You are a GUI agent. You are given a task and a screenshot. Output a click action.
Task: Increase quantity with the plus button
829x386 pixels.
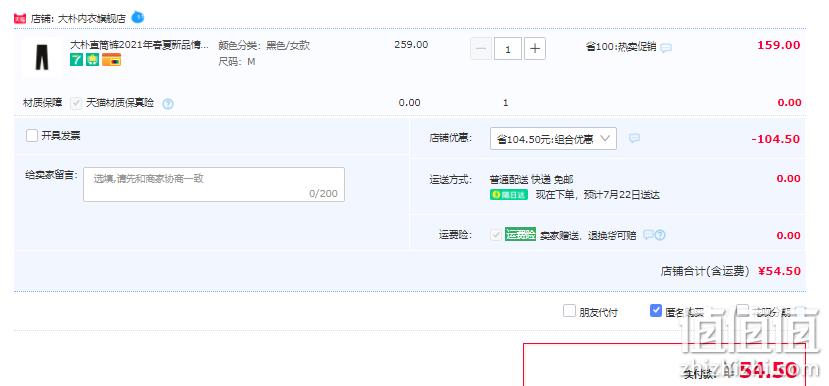click(535, 49)
